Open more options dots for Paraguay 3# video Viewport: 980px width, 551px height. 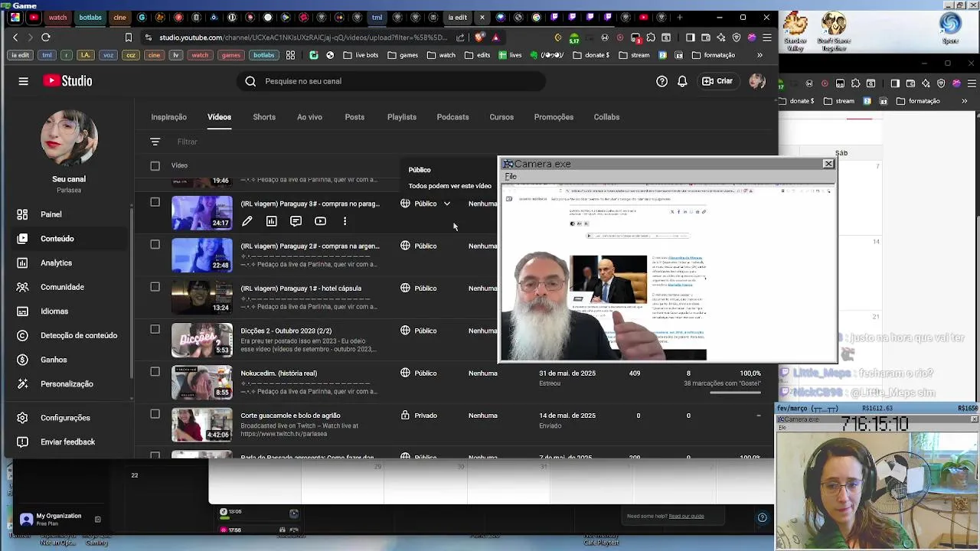[345, 221]
